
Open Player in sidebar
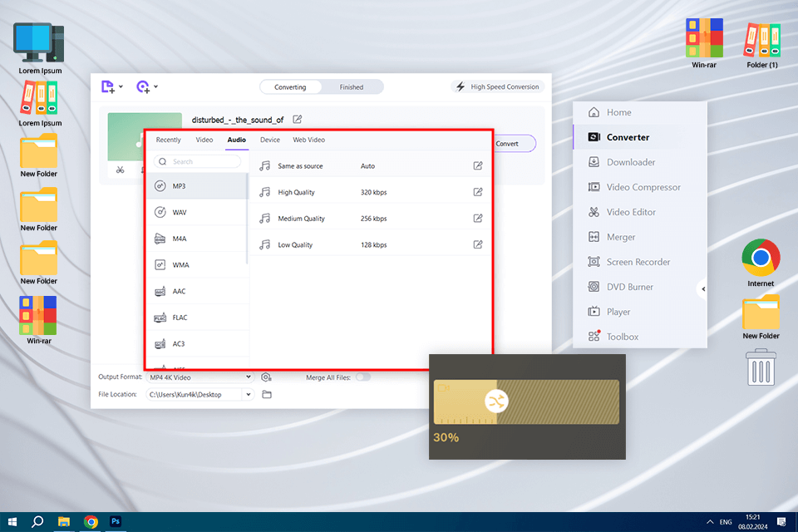point(640,312)
